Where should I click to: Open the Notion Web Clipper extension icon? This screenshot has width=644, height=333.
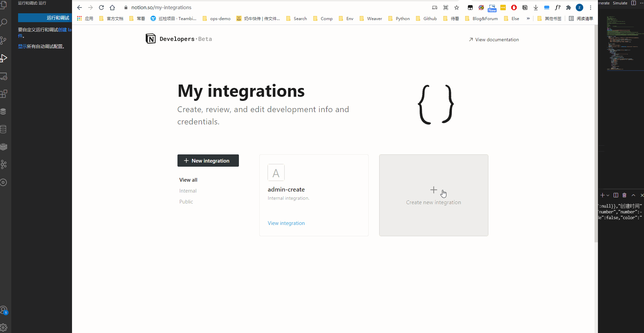(x=525, y=7)
